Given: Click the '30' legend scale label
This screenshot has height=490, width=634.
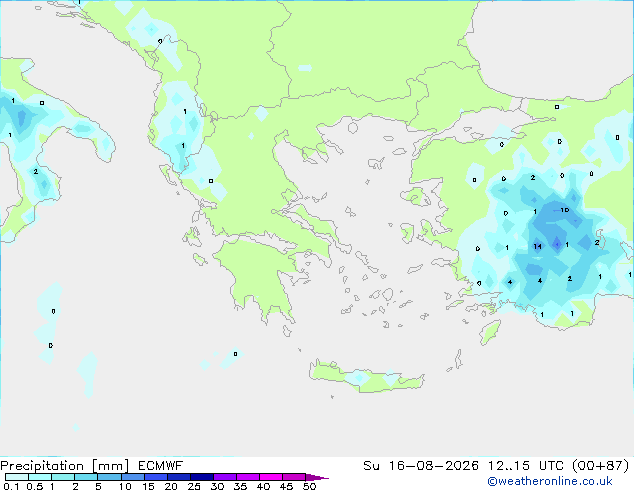Looking at the screenshot, I should point(217,486).
